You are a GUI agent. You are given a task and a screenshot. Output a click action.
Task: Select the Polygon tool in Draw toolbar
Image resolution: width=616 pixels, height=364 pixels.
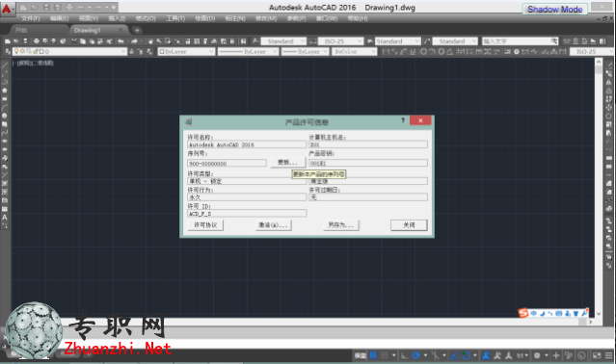[5, 91]
